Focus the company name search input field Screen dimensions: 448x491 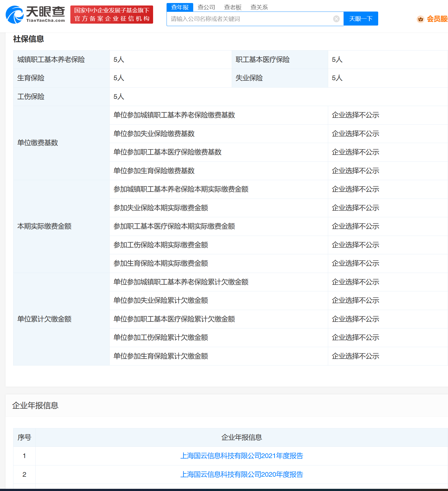point(250,19)
